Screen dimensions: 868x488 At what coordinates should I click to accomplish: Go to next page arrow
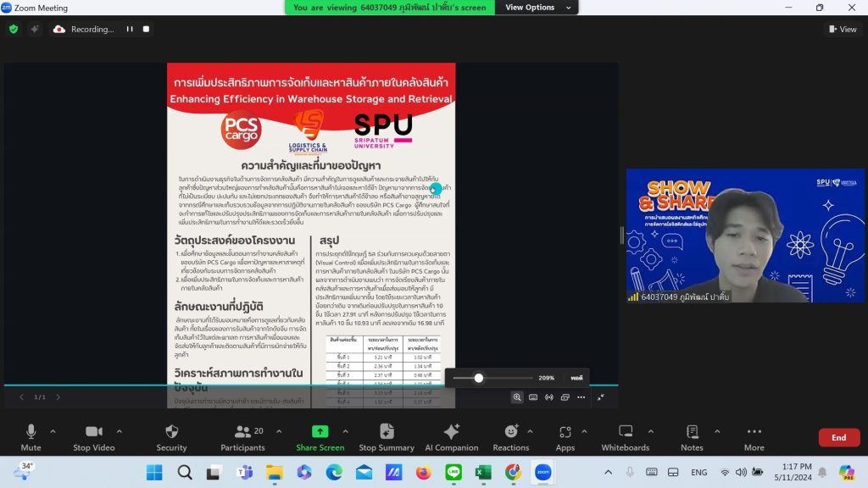click(x=58, y=397)
